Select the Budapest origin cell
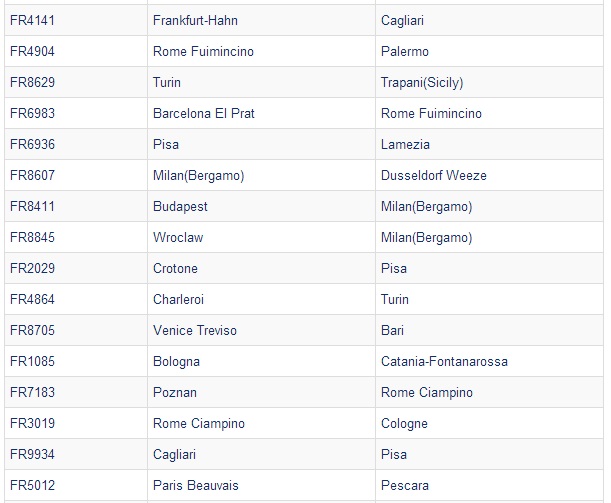The image size is (611, 503). pos(261,206)
